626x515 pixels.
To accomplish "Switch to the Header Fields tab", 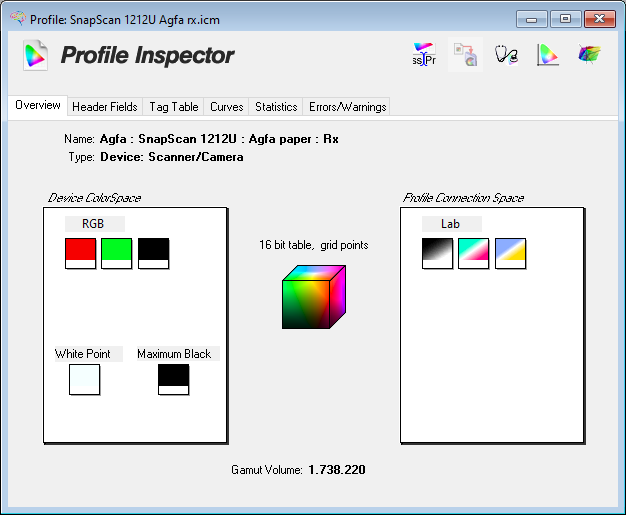I will [105, 107].
